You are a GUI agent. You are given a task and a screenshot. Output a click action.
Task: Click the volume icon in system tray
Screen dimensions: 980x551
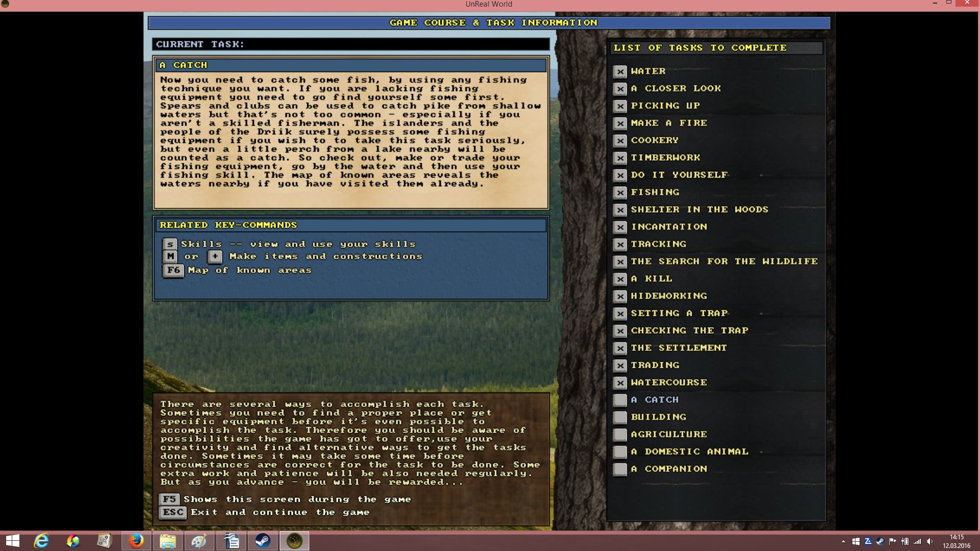[929, 541]
